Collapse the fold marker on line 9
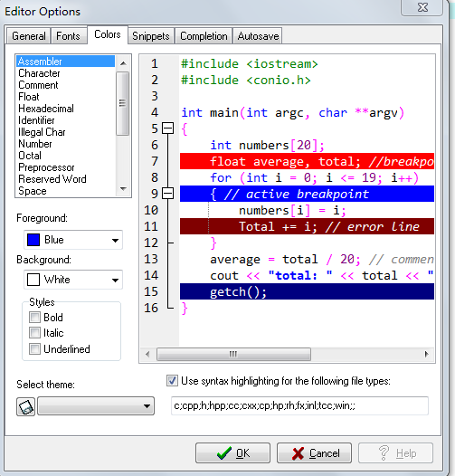 167,194
